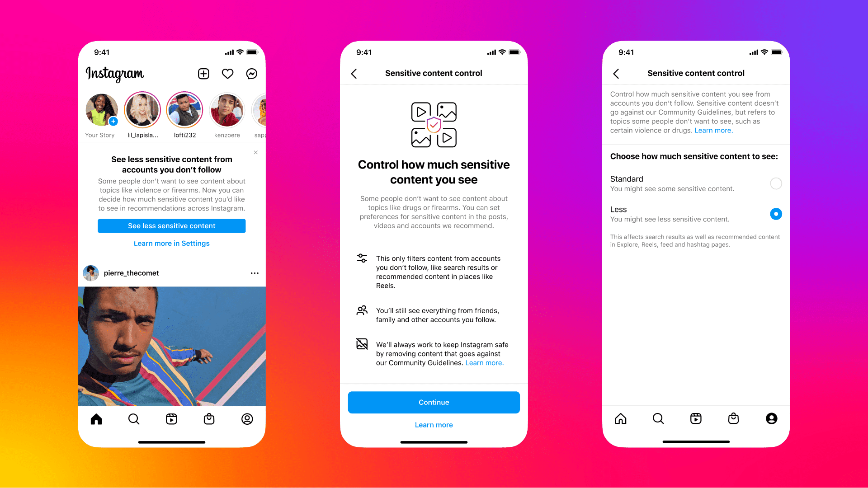Click the See less sensitive content button
868x488 pixels.
[x=171, y=225]
